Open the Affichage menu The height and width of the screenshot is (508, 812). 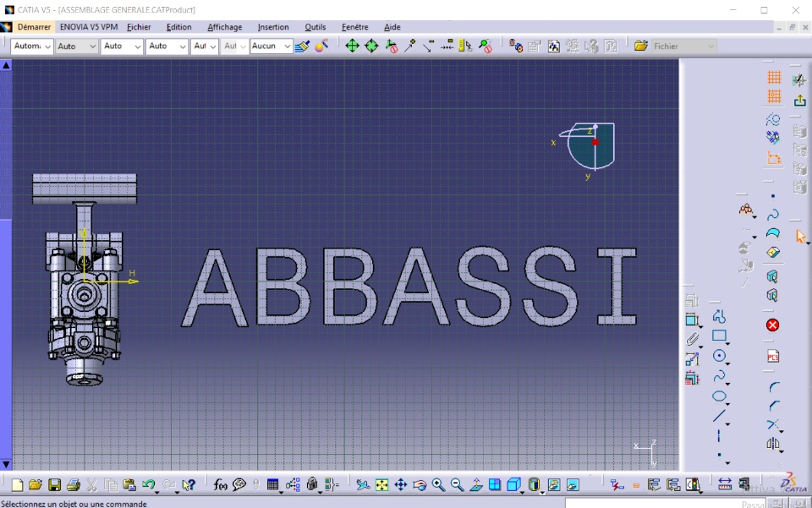tap(225, 27)
